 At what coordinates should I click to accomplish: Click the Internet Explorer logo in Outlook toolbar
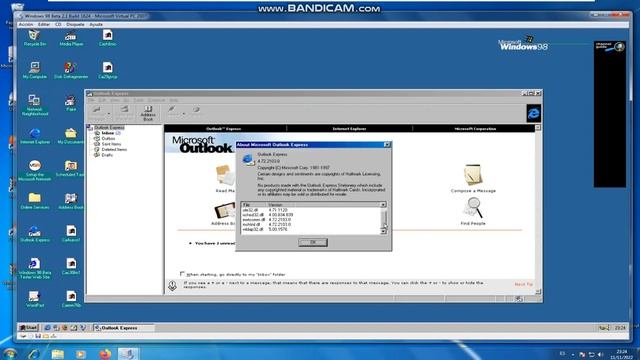[533, 113]
